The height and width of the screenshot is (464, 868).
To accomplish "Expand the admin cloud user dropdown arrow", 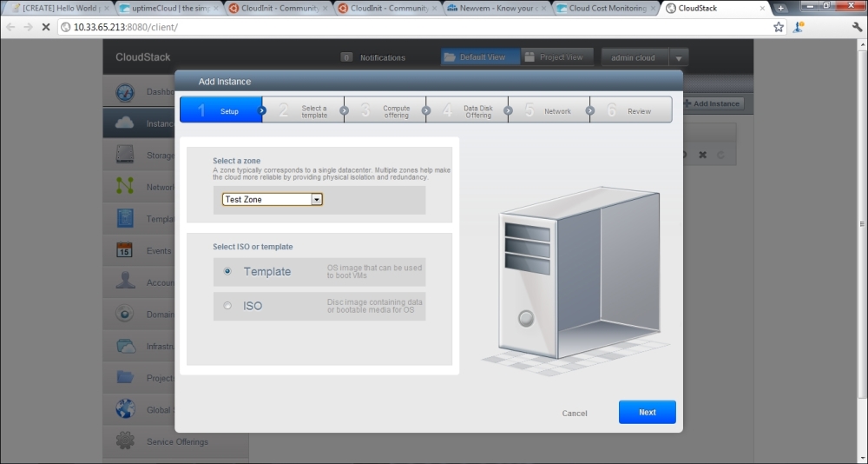I will click(679, 58).
